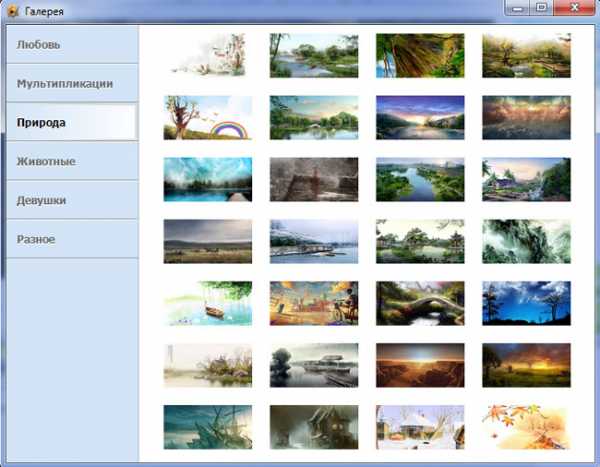Choose the shipwreck at sea thumbnail
Viewport: 600px width, 467px height.
208,427
